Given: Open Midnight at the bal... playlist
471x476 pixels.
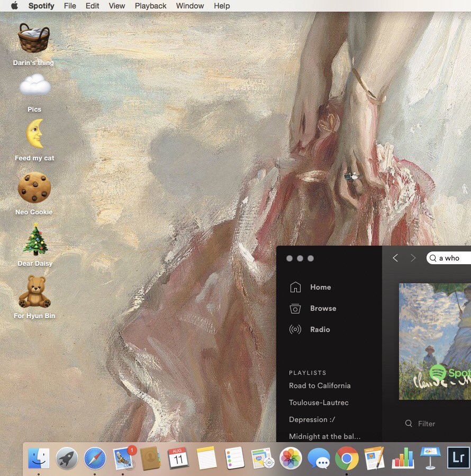Looking at the screenshot, I should tap(325, 436).
